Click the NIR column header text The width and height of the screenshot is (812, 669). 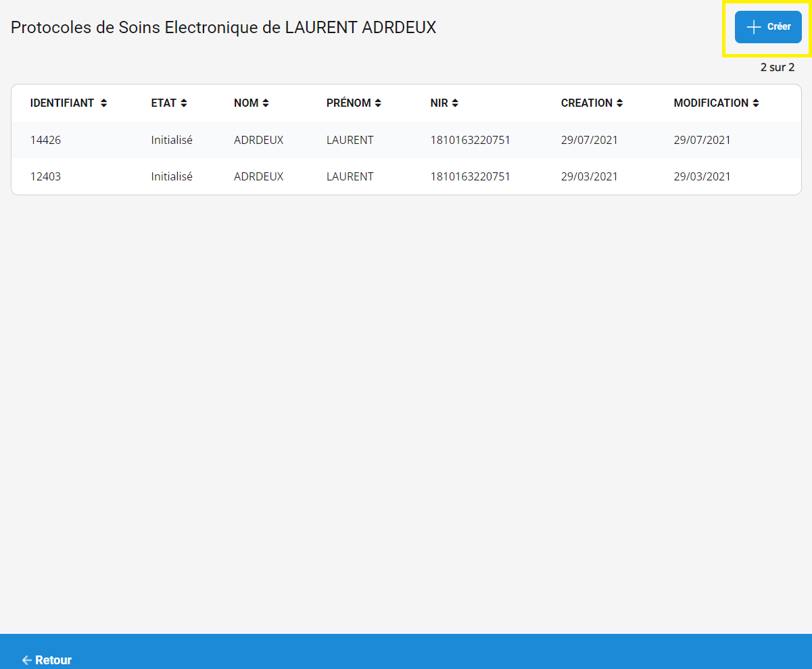439,103
